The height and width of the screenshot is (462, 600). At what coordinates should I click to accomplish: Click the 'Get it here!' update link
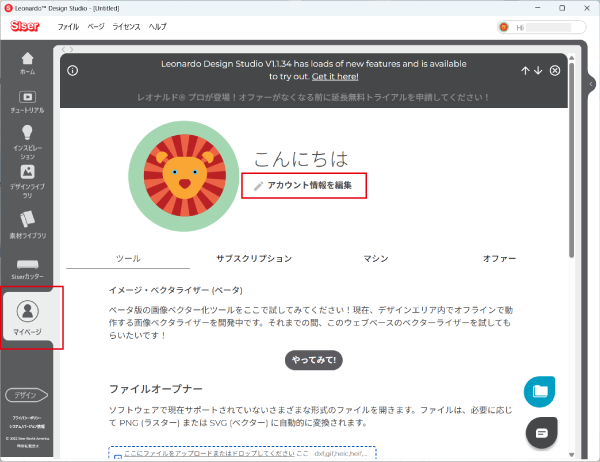click(x=334, y=76)
